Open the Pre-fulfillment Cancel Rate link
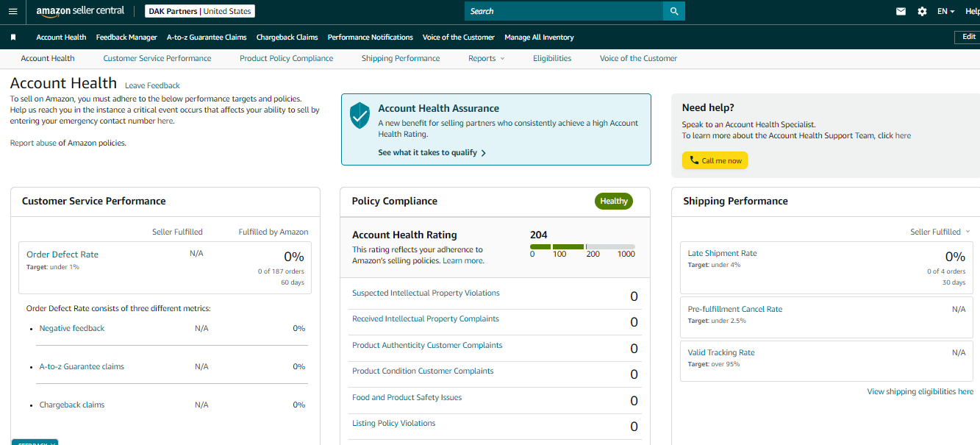The width and height of the screenshot is (980, 445). click(x=735, y=309)
